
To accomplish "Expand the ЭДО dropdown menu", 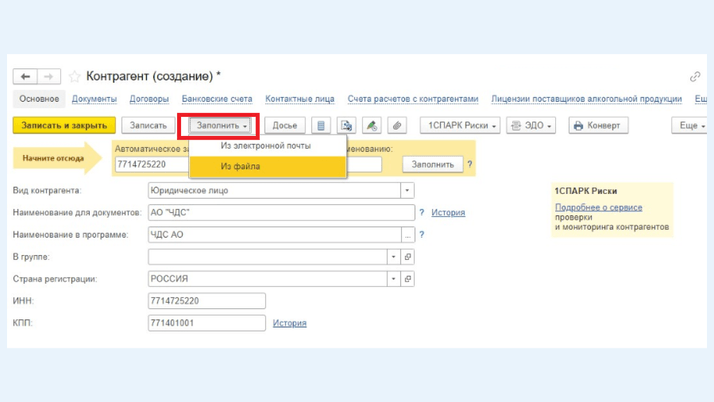I will tap(531, 126).
